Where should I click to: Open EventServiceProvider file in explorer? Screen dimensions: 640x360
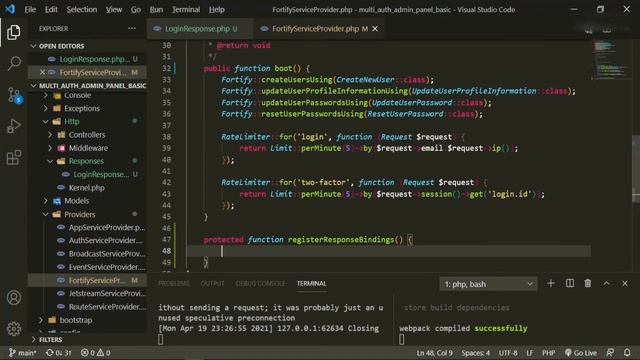click(87, 267)
